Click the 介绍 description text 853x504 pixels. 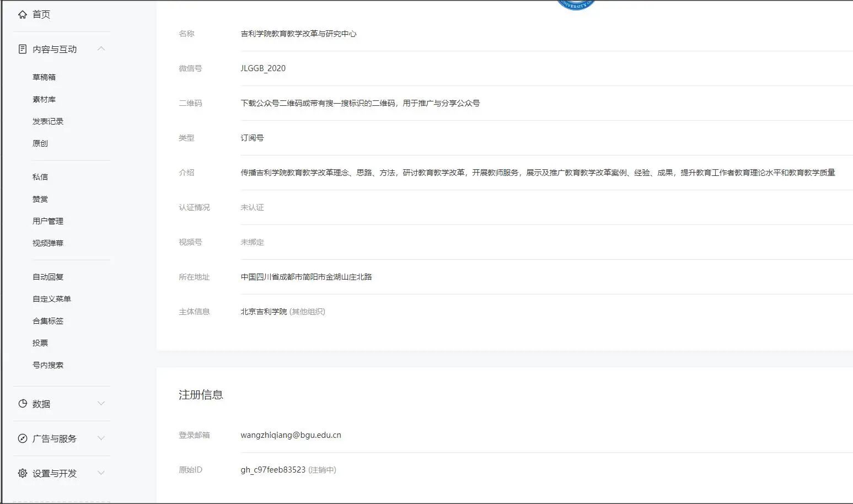(x=538, y=173)
